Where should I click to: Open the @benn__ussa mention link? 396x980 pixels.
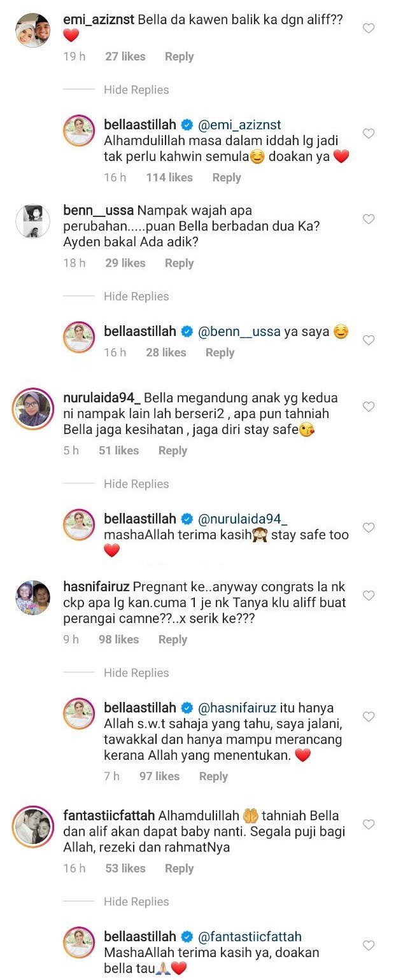(239, 332)
